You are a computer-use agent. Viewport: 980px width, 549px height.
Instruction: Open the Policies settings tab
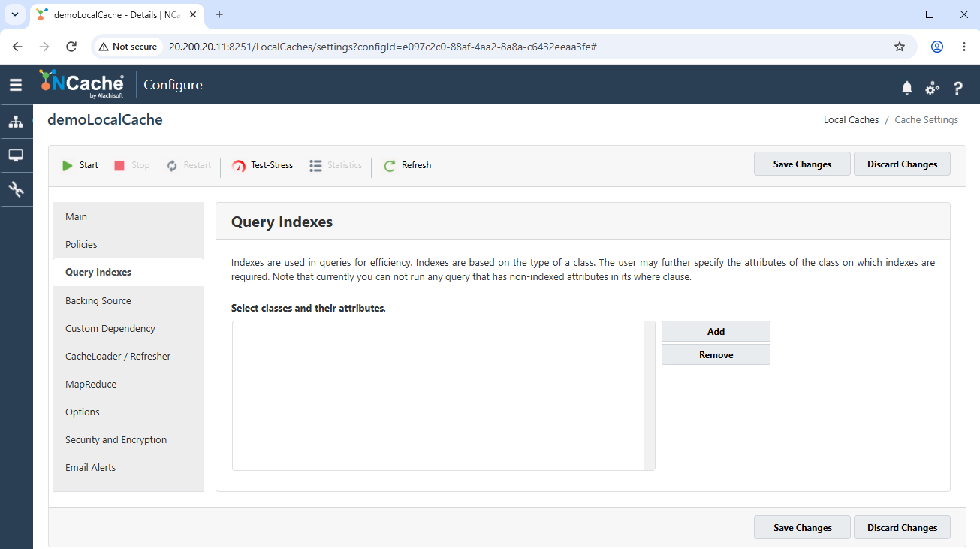[128, 245]
